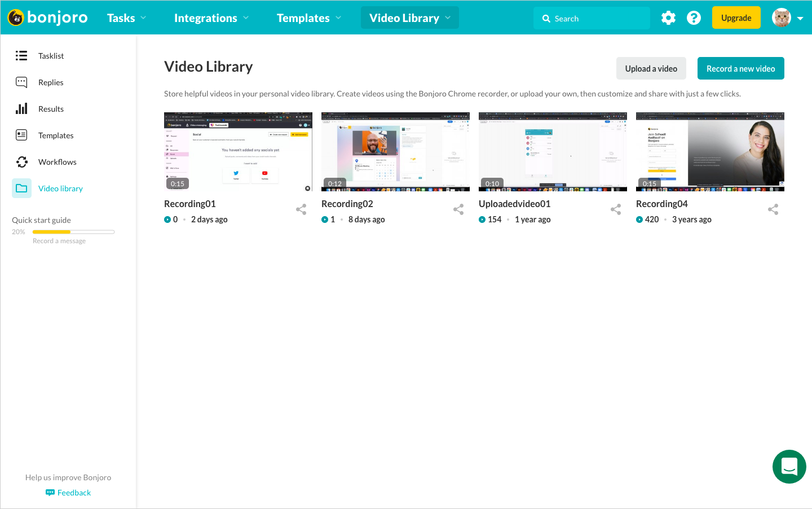Click Upload a video button
This screenshot has width=812, height=509.
(651, 68)
